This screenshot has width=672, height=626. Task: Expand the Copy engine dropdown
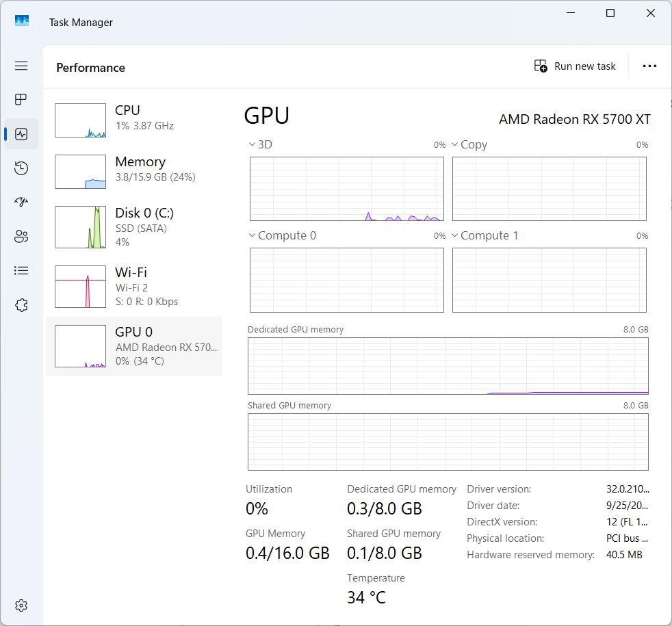(454, 145)
